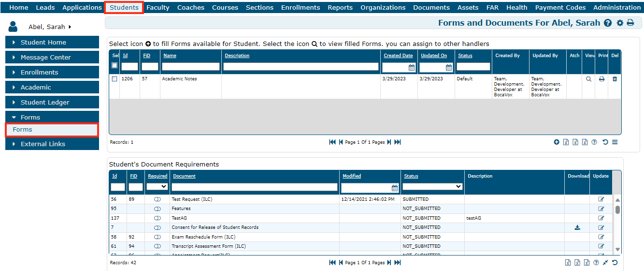Open the Administration menu
The width and height of the screenshot is (644, 271).
617,7
